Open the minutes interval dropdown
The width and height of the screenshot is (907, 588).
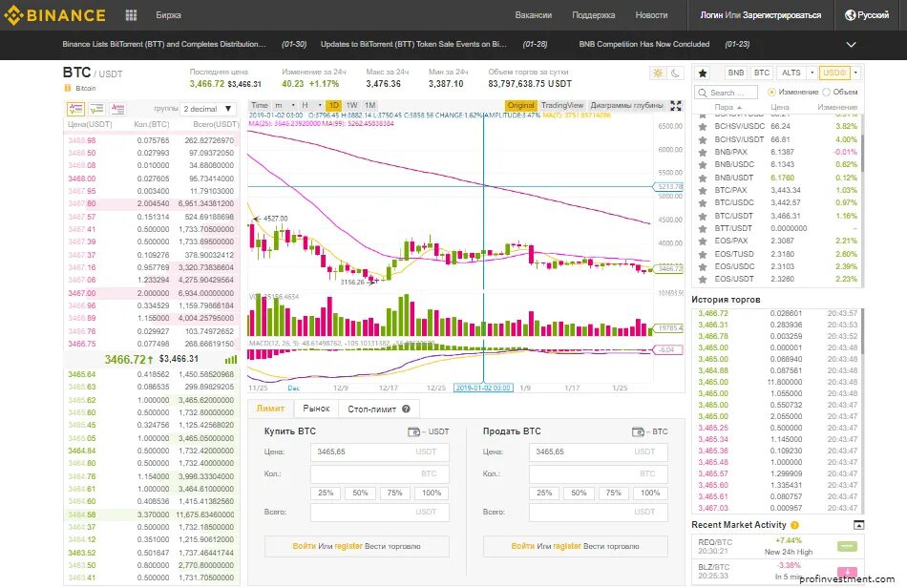pos(285,105)
